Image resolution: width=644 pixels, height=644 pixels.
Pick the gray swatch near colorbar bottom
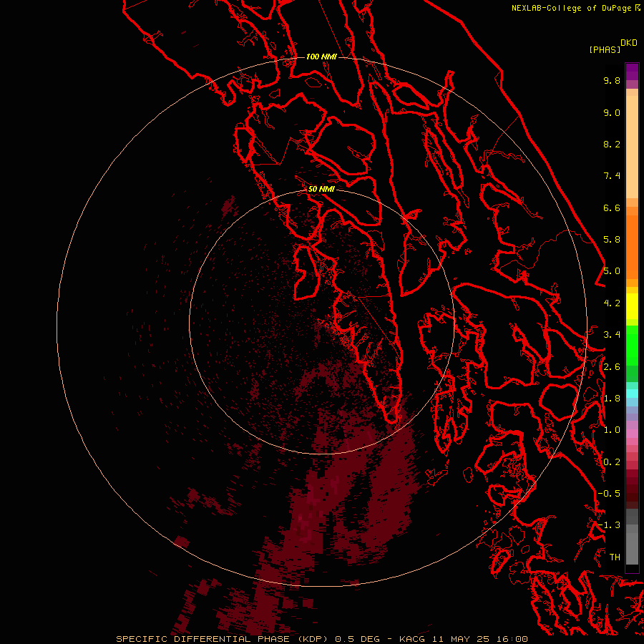[632, 548]
